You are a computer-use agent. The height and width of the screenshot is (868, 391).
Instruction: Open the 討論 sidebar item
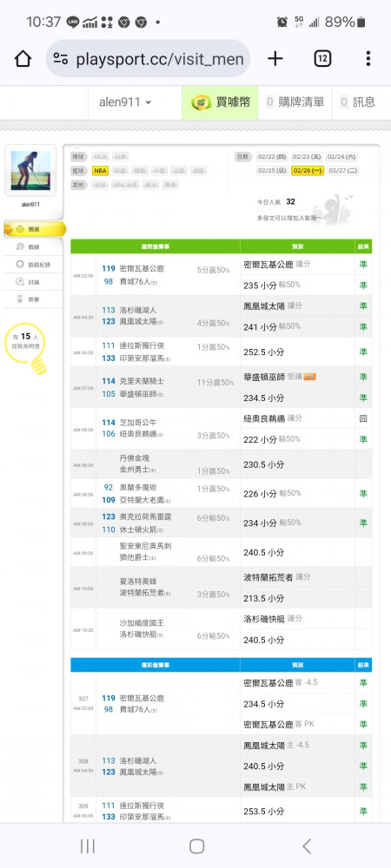31,282
